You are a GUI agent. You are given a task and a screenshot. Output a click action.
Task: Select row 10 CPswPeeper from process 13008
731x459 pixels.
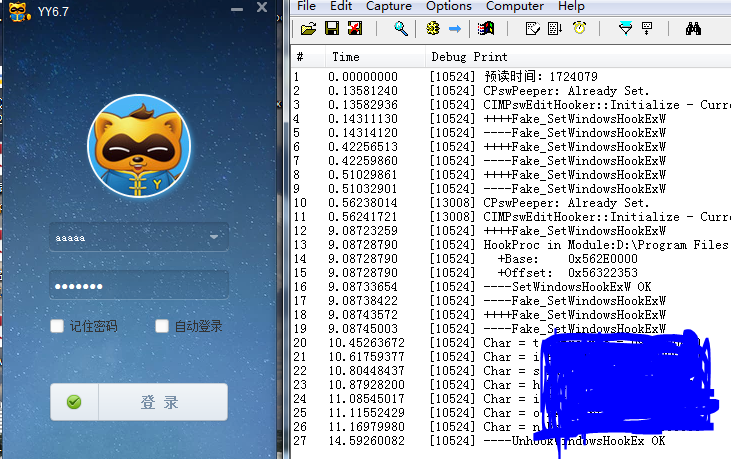[511, 203]
